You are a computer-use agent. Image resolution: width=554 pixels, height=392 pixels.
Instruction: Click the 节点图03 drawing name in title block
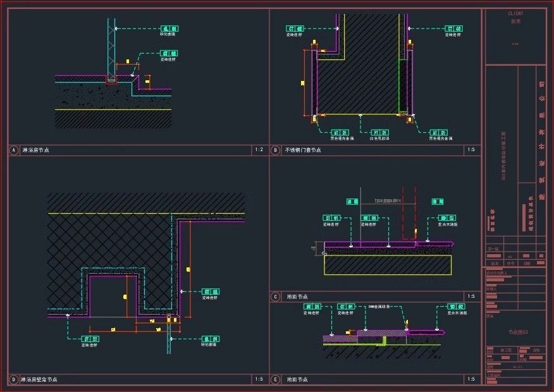[x=517, y=331]
